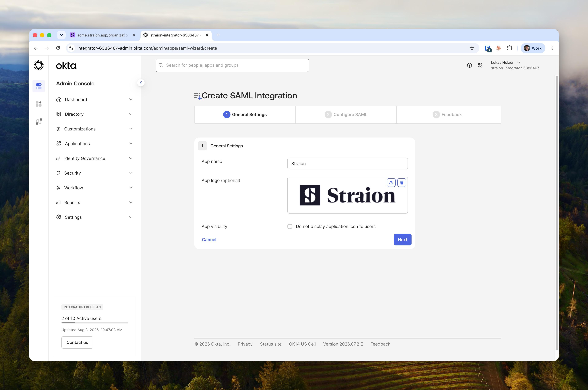The height and width of the screenshot is (390, 588).
Task: Expand the Security menu chevron
Action: click(x=131, y=173)
